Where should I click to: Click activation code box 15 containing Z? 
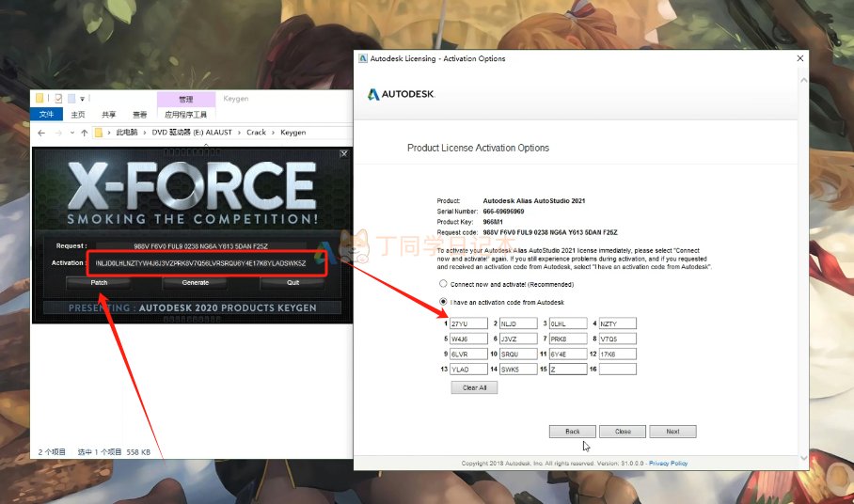pyautogui.click(x=568, y=369)
